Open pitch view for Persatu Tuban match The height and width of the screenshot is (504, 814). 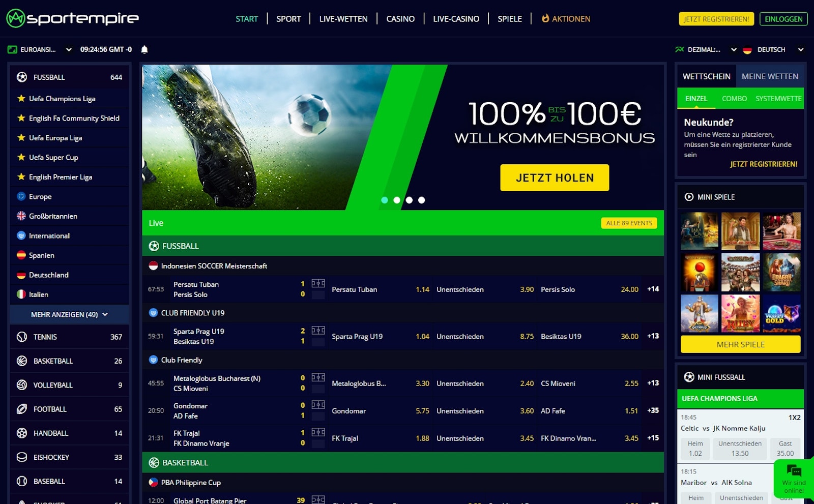(318, 283)
